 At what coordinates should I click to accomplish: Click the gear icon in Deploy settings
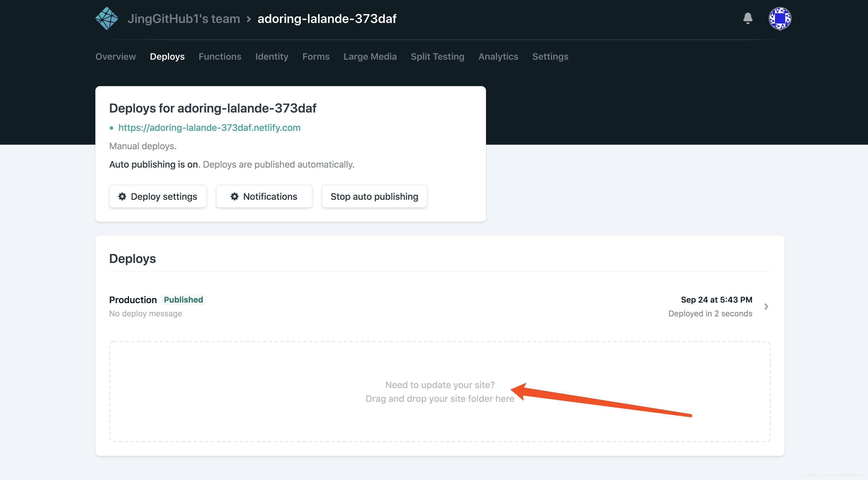click(122, 196)
